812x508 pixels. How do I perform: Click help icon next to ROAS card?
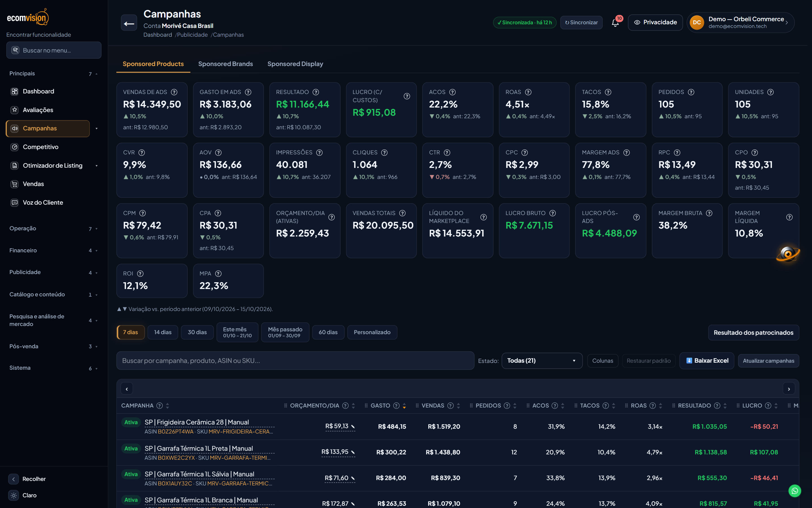pyautogui.click(x=528, y=92)
